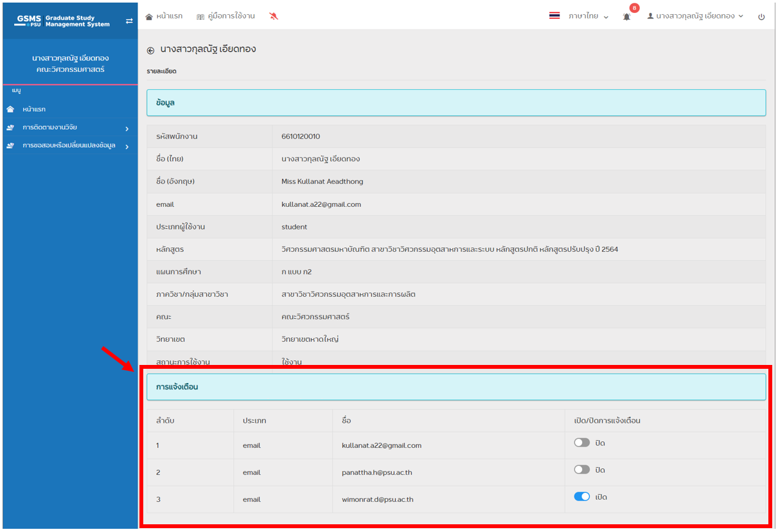Image resolution: width=778 pixels, height=532 pixels.
Task: Expand the การขอสอบหรือเปลี่ยนแปลงข้อมูล menu
Action: pos(67,146)
